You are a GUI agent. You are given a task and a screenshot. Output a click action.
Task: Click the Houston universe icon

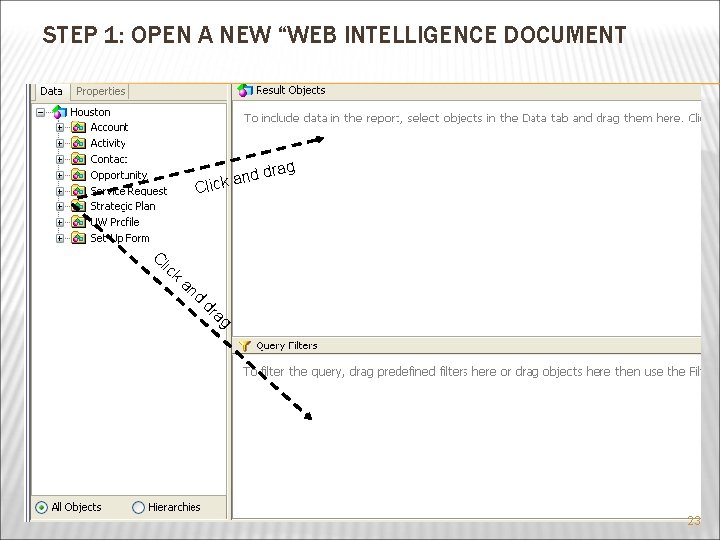point(60,112)
